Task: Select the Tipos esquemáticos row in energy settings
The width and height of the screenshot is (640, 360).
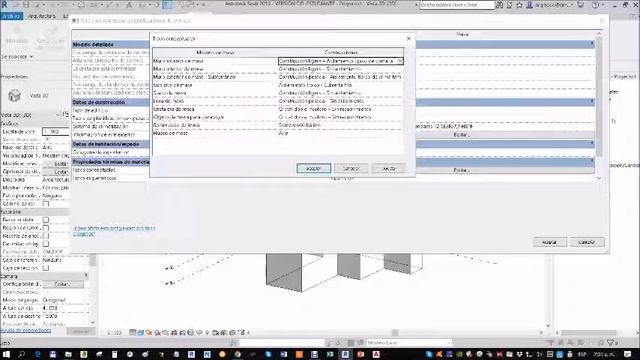Action: tap(111, 178)
